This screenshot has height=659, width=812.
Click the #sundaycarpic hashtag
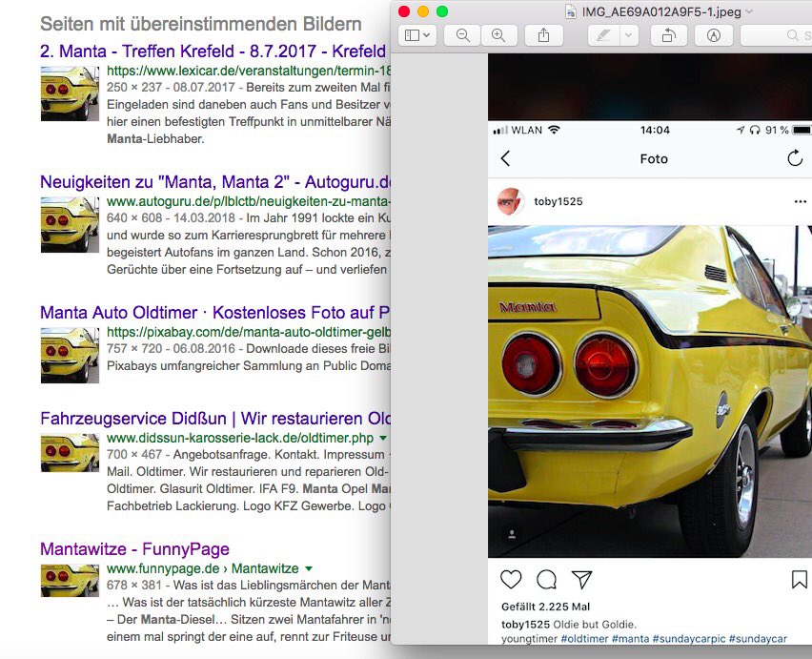click(x=689, y=639)
